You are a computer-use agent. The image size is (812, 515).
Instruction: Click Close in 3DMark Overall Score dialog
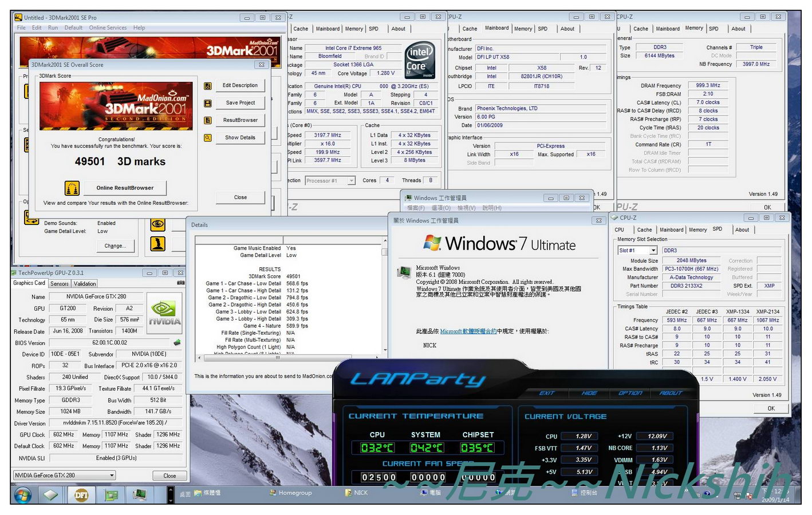click(x=241, y=197)
